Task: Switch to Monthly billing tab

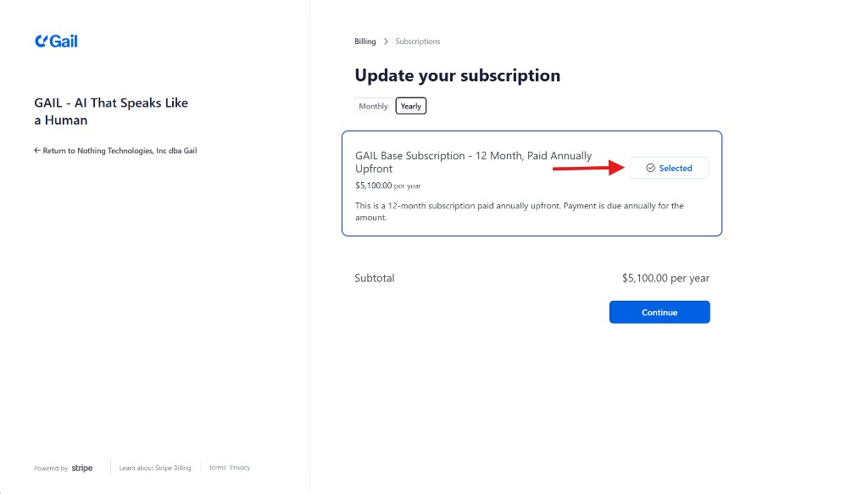Action: 373,106
